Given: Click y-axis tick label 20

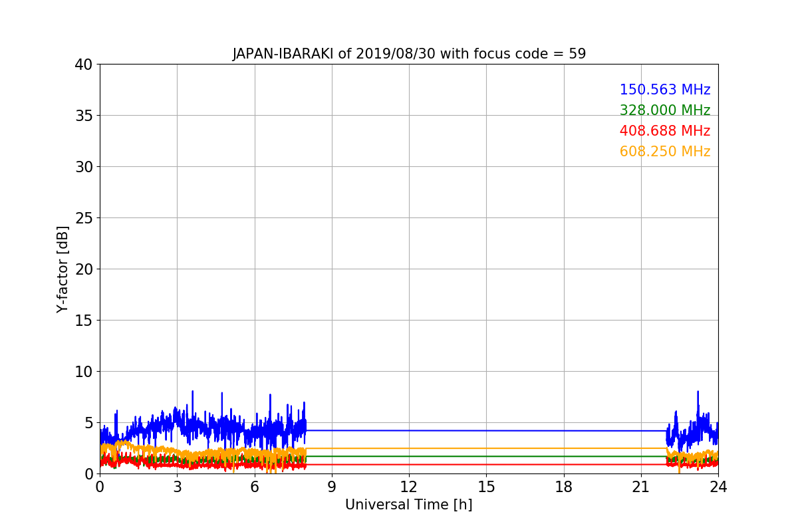Looking at the screenshot, I should 84,269.
